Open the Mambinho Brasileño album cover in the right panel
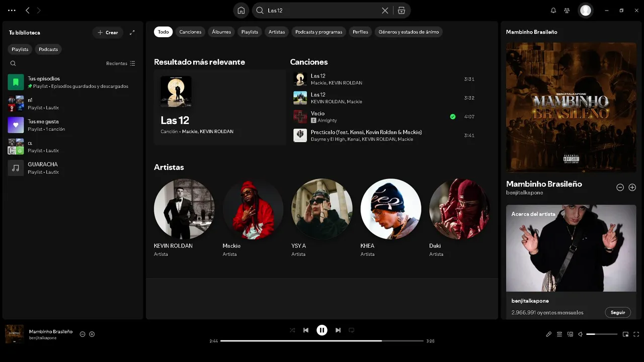644x362 pixels. (571, 108)
